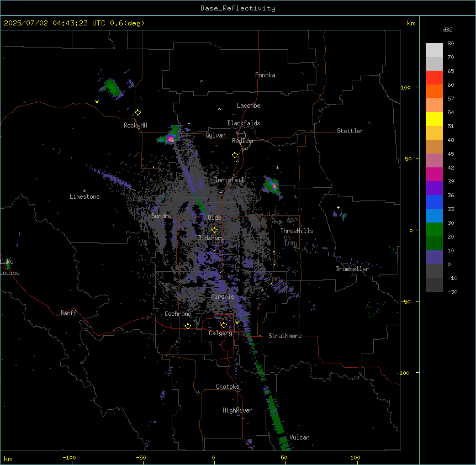Viewport: 476px width, 465px height.
Task: Click the yellow diamond marker above Didsbury
Action: [214, 230]
